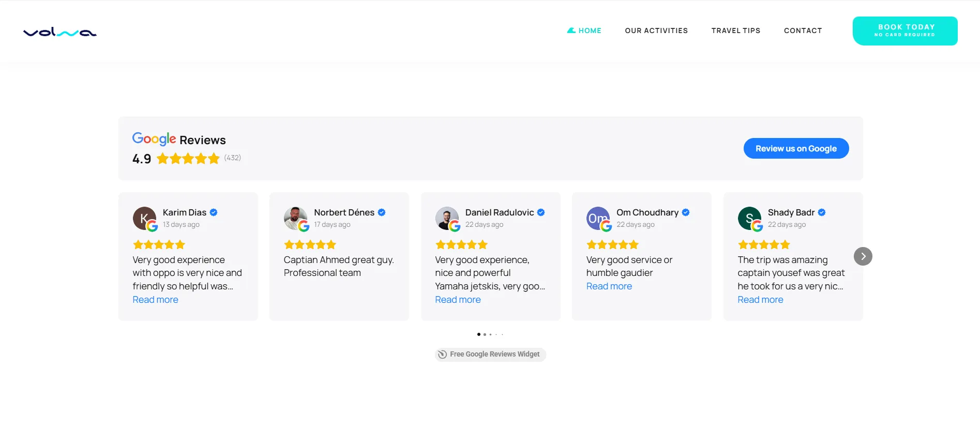980x432 pixels.
Task: Click the Volna logo
Action: coord(60,32)
